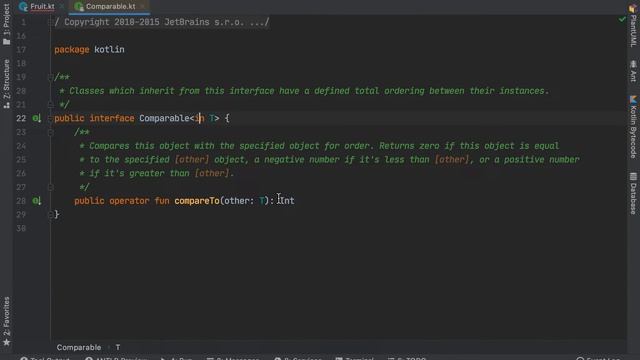Click the fun keyword on line 28
The width and height of the screenshot is (640, 360).
(162, 201)
